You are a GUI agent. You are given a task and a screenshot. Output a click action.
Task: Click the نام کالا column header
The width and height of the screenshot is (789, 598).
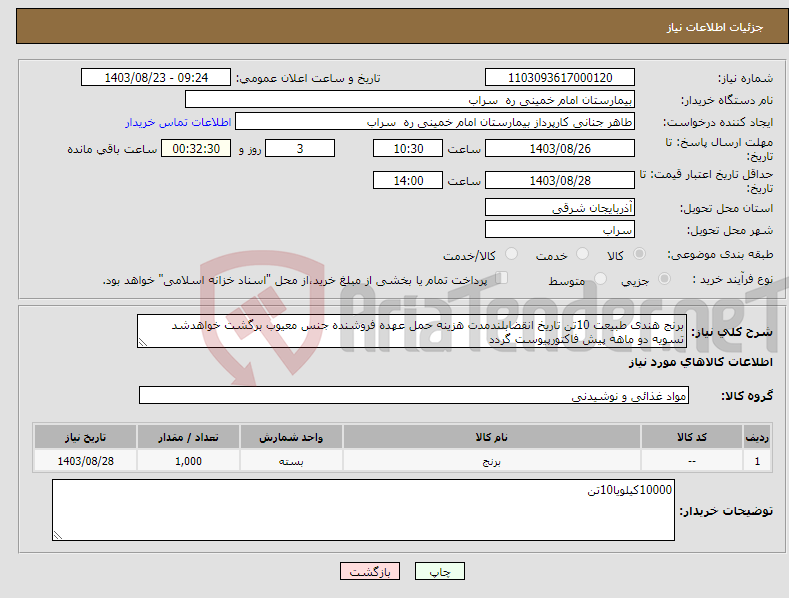[492, 437]
